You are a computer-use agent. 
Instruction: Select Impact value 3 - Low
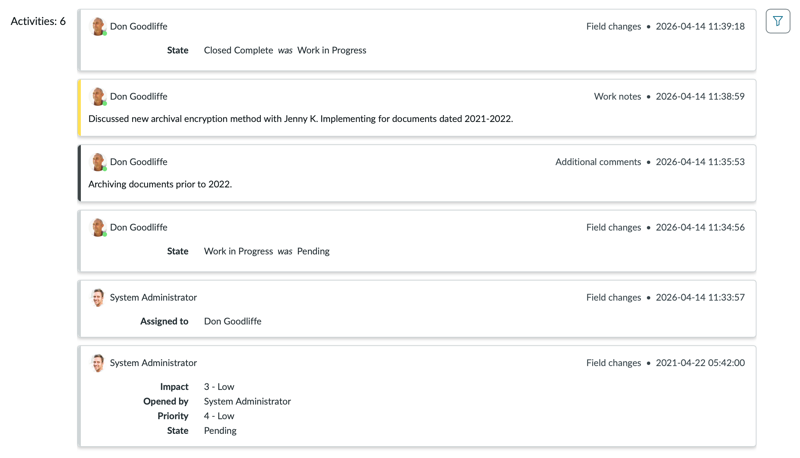point(219,387)
